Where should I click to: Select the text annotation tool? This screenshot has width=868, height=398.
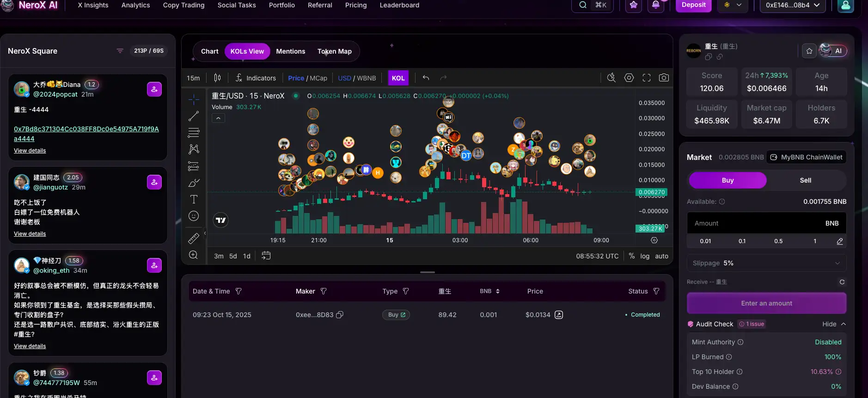point(194,199)
